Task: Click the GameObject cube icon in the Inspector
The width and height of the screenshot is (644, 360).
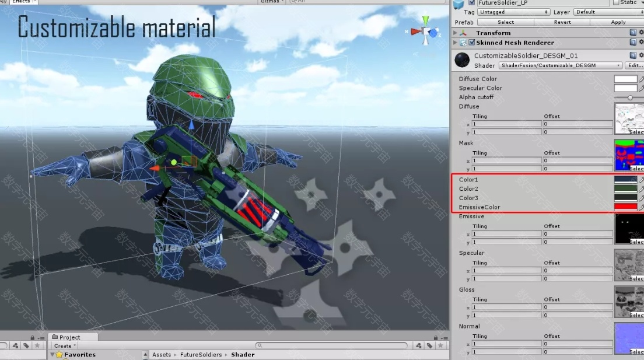Action: [459, 4]
